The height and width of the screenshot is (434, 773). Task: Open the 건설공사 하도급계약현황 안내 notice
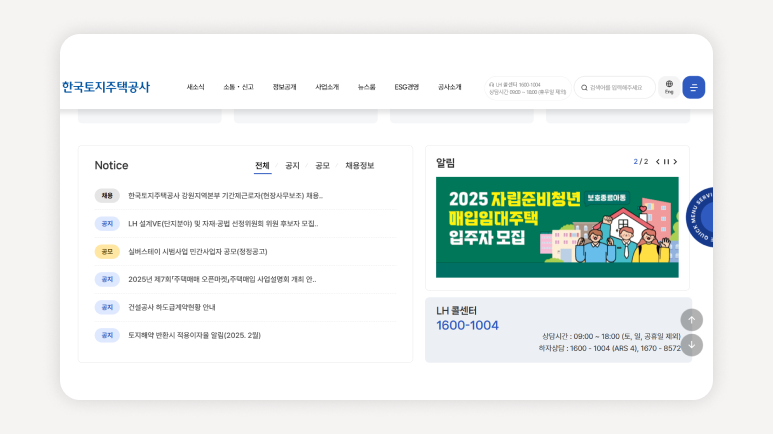[x=172, y=307]
